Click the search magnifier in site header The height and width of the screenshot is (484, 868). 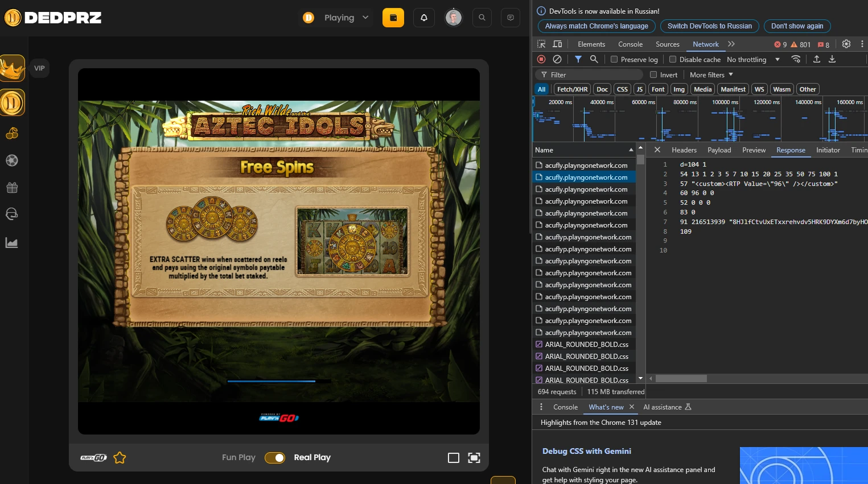(x=482, y=18)
